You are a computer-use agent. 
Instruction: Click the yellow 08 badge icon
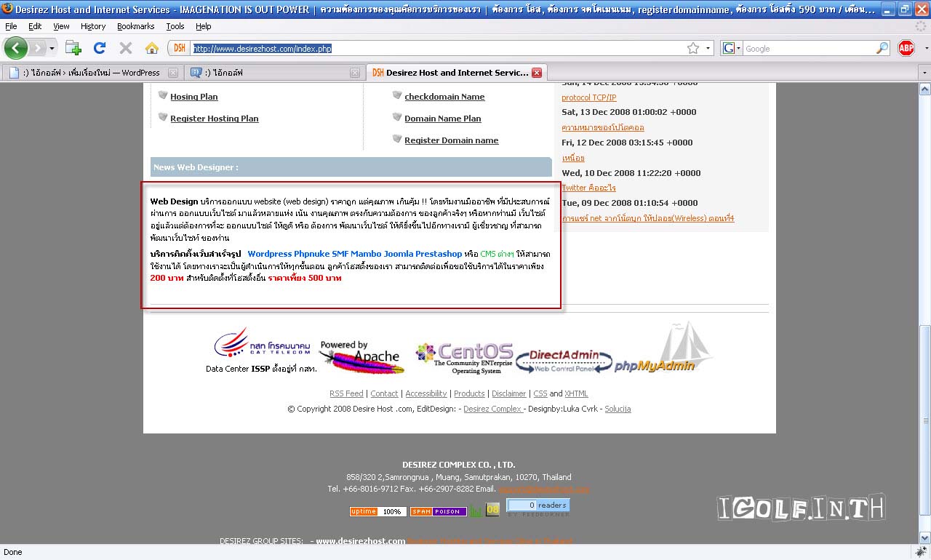tap(492, 510)
